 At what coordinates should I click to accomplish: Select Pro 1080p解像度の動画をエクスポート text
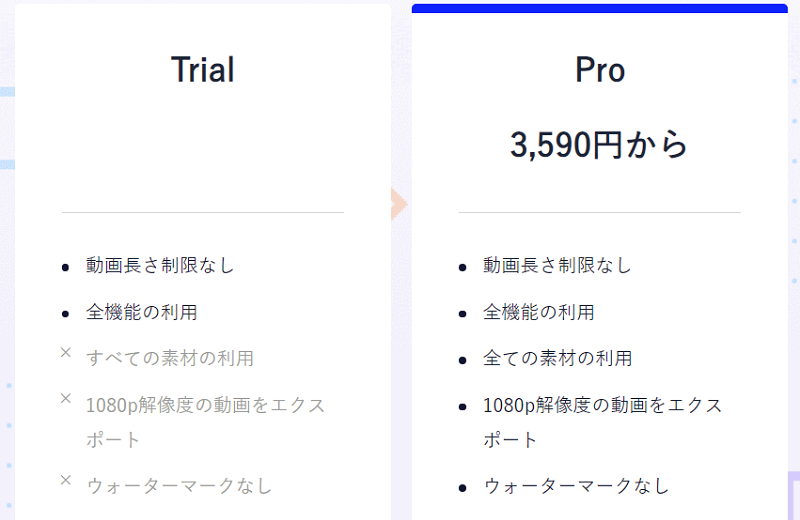(603, 422)
